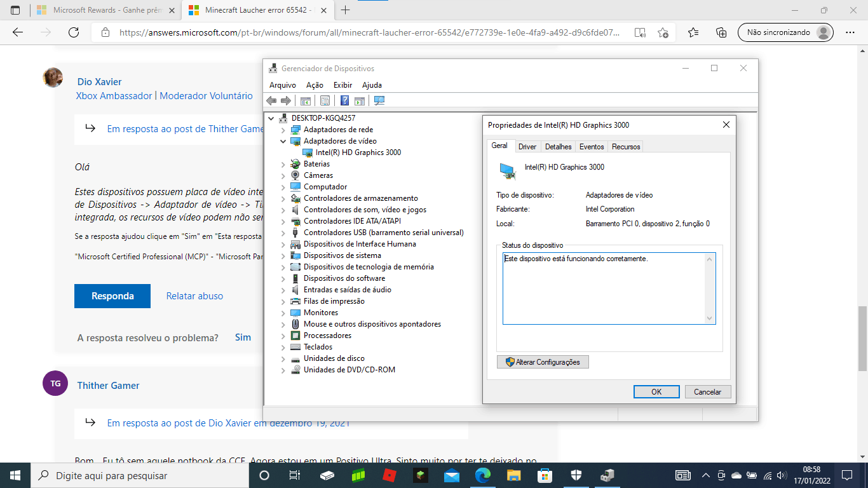Click the show/hide console tree toolbar icon
This screenshot has height=488, width=868.
pos(306,100)
